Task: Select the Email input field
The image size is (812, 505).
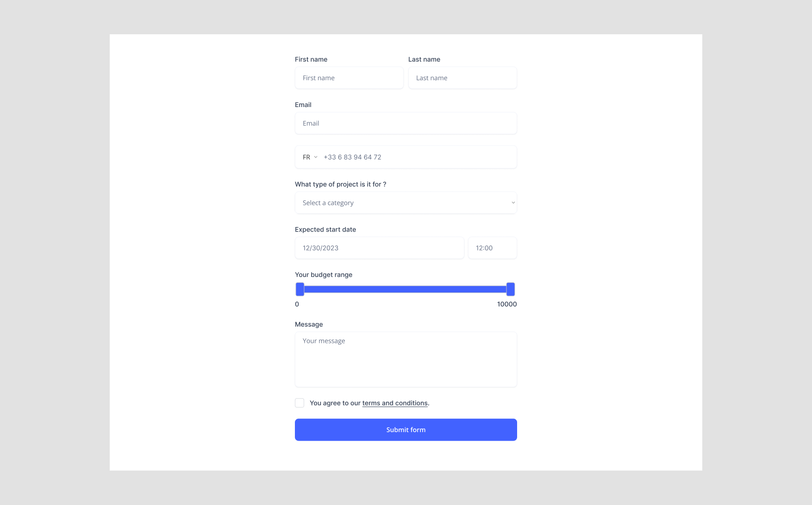Action: coord(406,123)
